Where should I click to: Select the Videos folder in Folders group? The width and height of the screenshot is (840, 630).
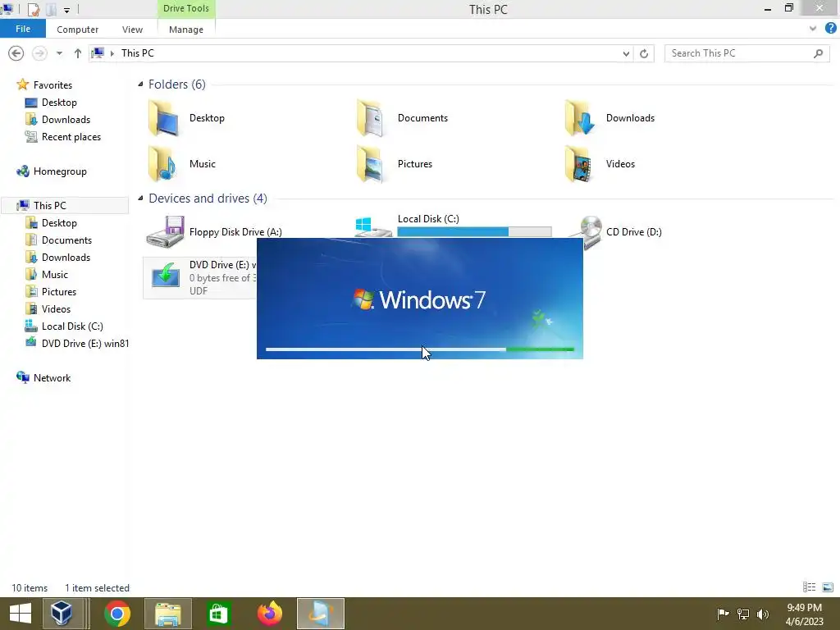tap(600, 164)
